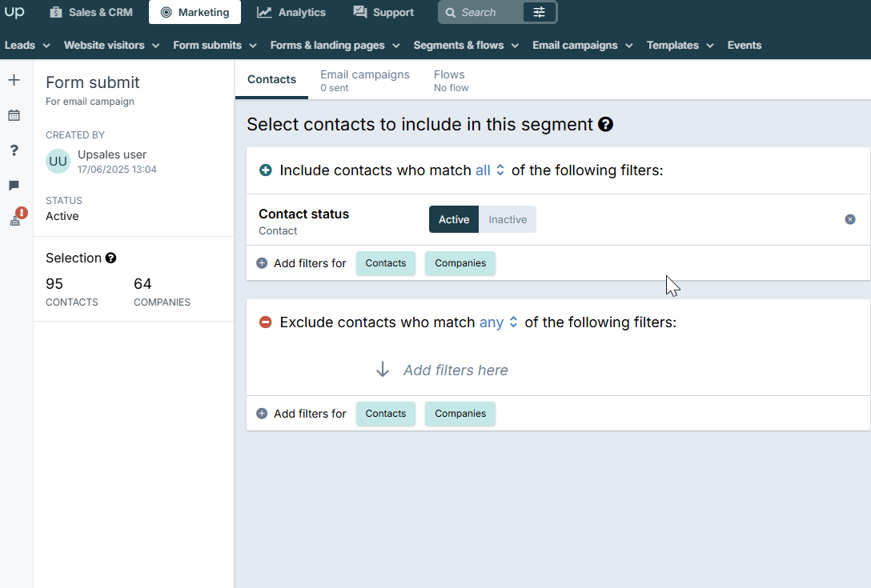The width and height of the screenshot is (871, 588).
Task: Click Exclude section Add filters plus icon
Action: 262,414
